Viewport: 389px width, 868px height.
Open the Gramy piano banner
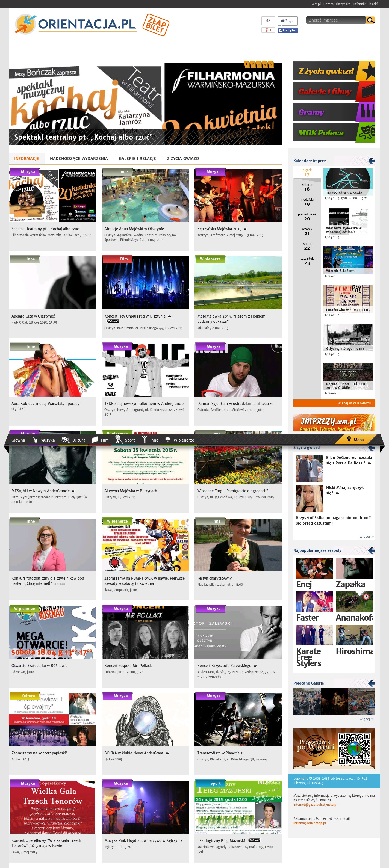pos(334,112)
